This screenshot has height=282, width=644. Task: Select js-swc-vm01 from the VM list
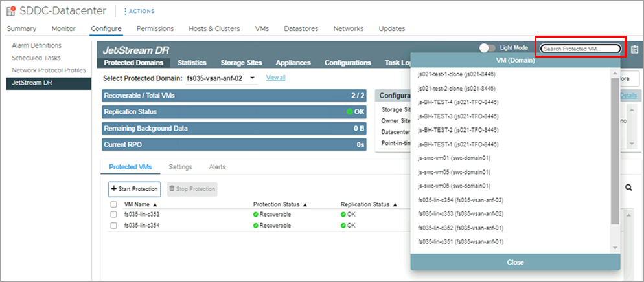[x=453, y=158]
